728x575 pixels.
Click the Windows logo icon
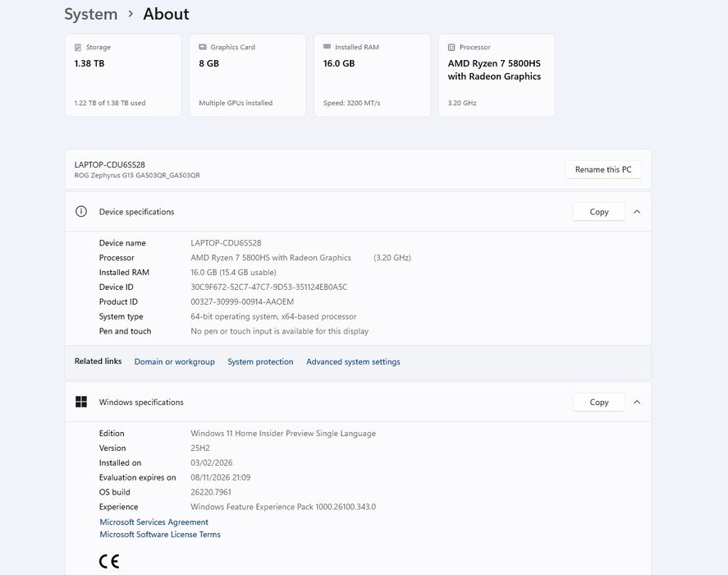81,402
